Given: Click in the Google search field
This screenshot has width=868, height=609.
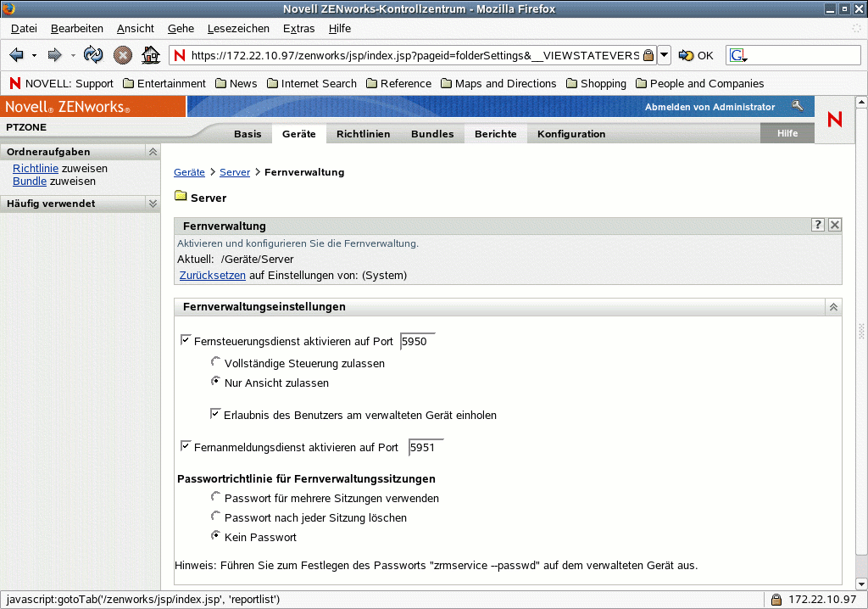Looking at the screenshot, I should (804, 55).
